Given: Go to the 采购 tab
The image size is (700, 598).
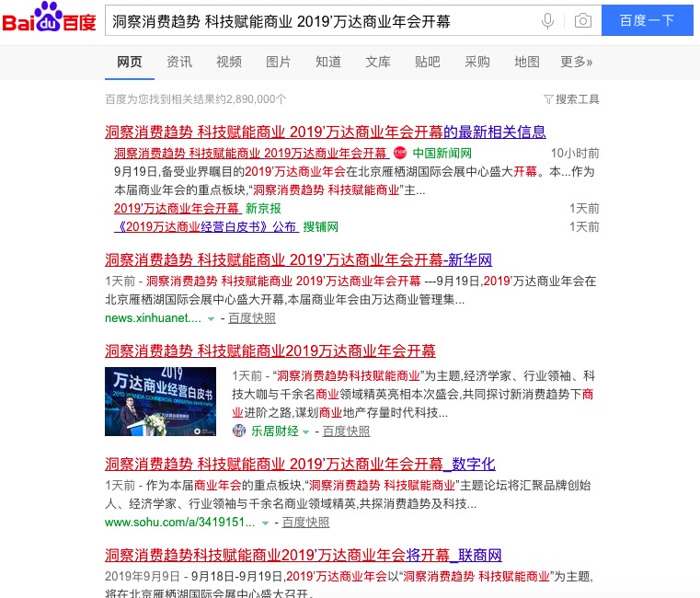Looking at the screenshot, I should (477, 62).
